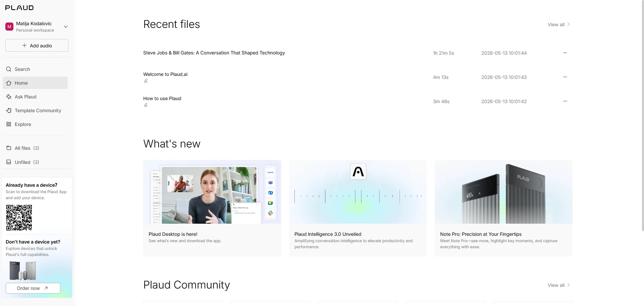Click the Explore grid icon
The image size is (644, 306).
click(9, 124)
